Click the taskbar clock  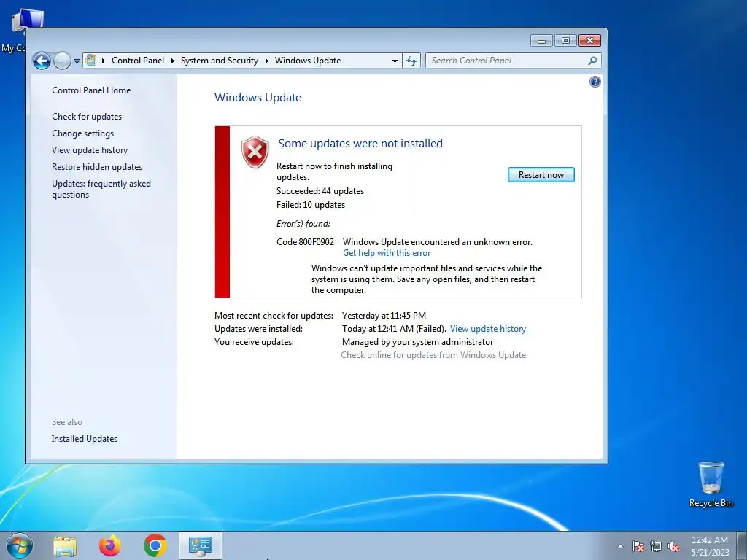(x=710, y=546)
